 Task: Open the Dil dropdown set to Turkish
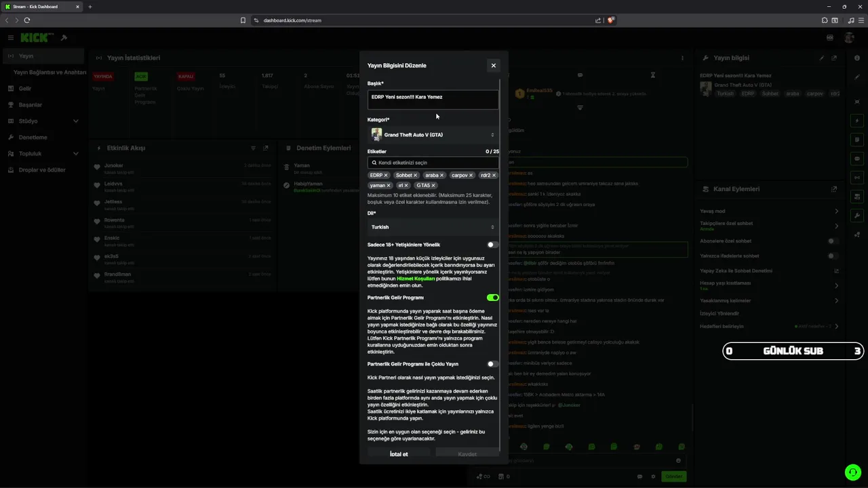[433, 227]
